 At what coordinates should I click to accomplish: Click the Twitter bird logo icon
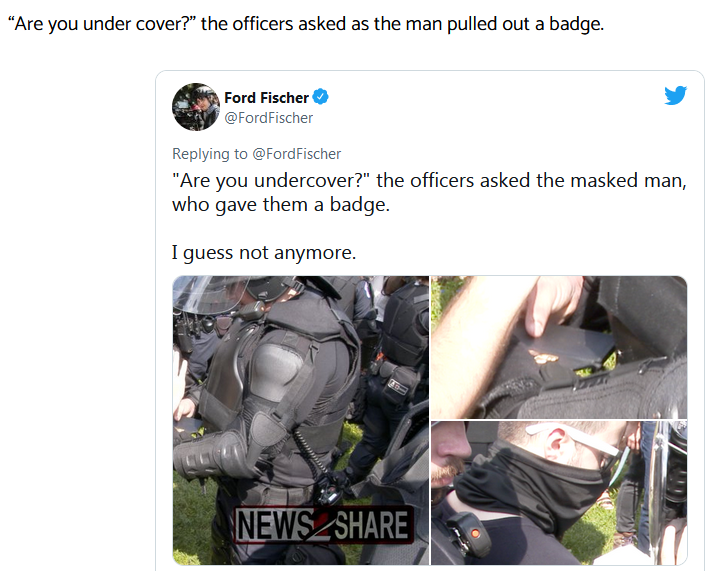click(x=675, y=95)
